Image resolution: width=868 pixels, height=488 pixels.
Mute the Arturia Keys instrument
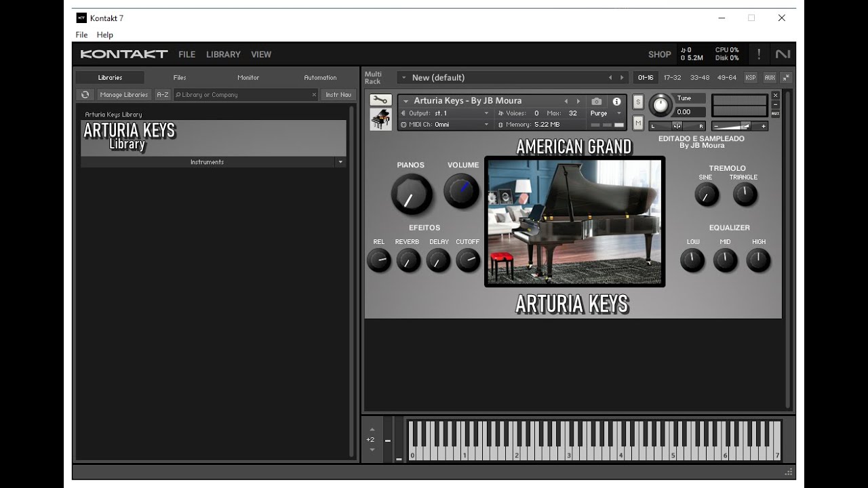(x=638, y=123)
